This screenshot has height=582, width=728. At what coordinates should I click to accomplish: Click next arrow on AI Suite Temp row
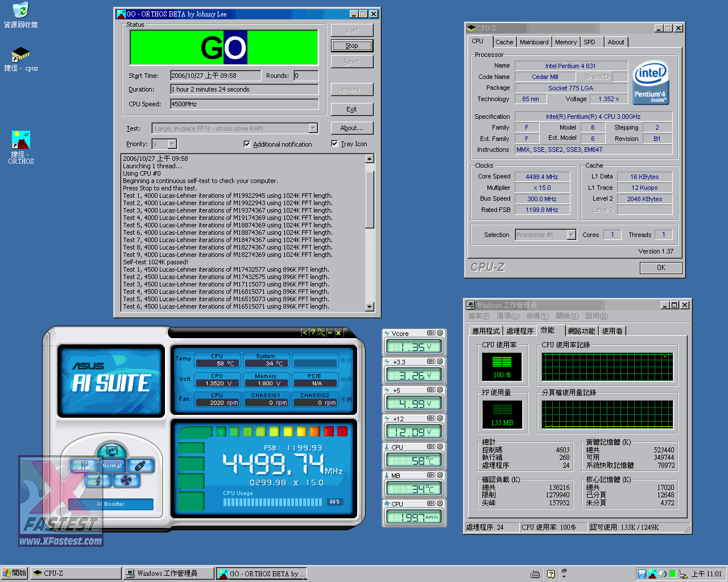pos(349,360)
